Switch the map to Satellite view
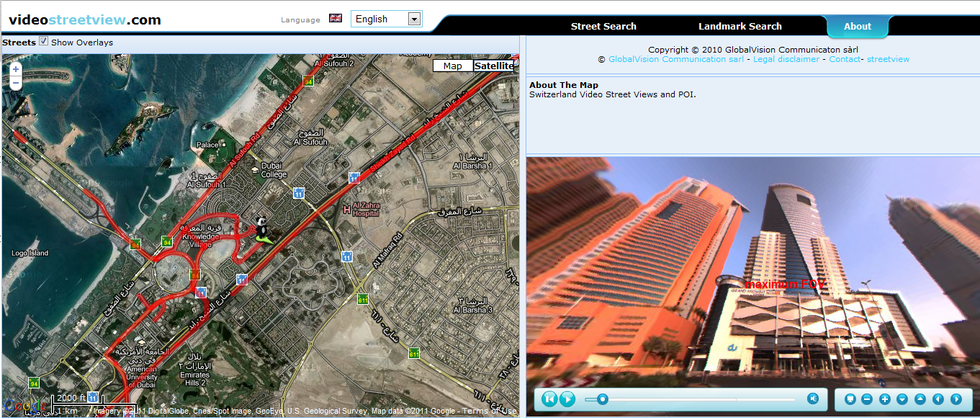The width and height of the screenshot is (980, 418). pos(495,66)
